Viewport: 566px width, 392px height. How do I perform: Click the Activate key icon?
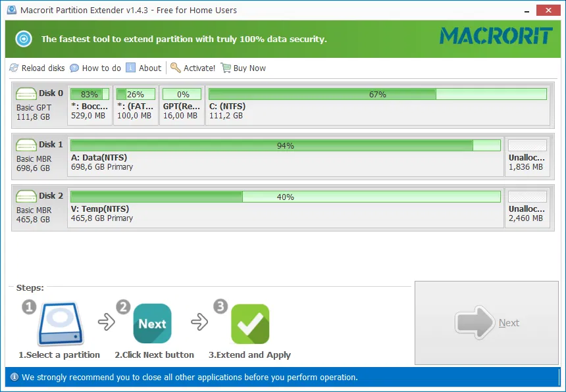pyautogui.click(x=176, y=68)
